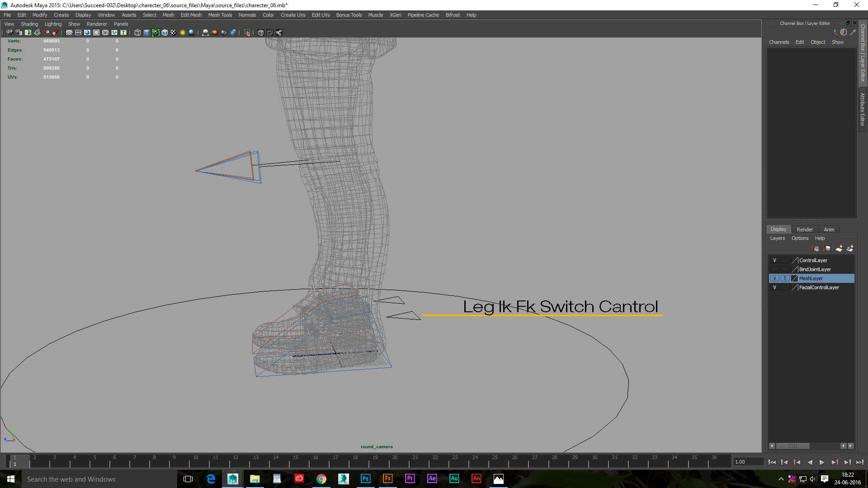Image resolution: width=868 pixels, height=488 pixels.
Task: Open the Image Plane icon
Action: [x=37, y=33]
